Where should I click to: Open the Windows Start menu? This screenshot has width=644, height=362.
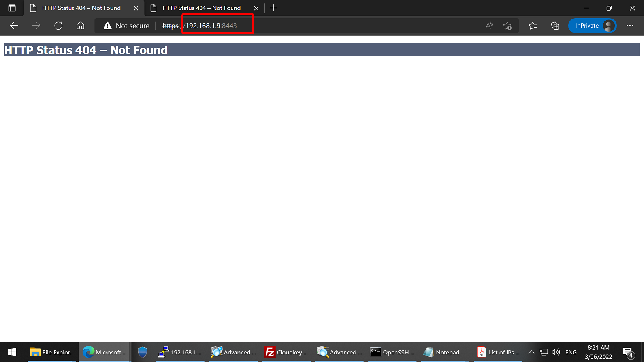pos(12,352)
